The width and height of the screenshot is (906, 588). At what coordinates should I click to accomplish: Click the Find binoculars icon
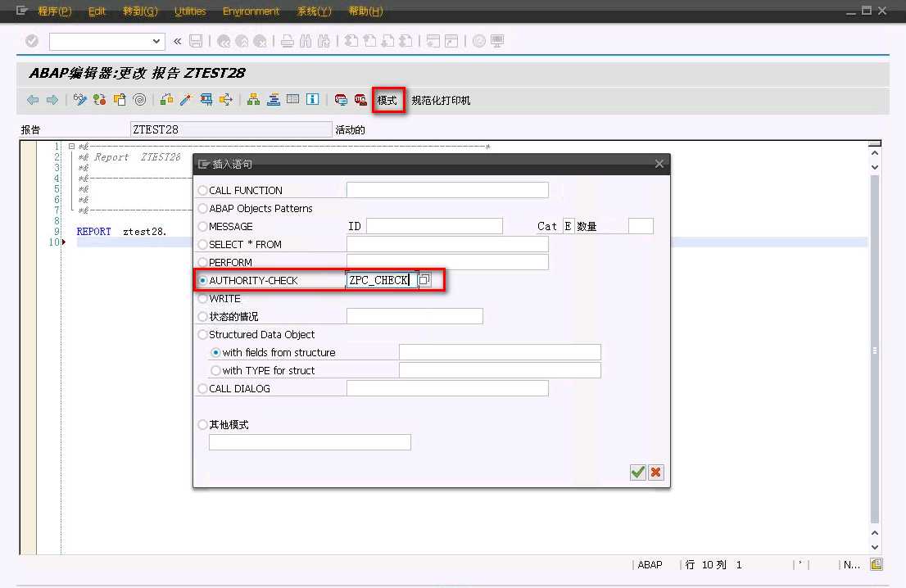(306, 41)
